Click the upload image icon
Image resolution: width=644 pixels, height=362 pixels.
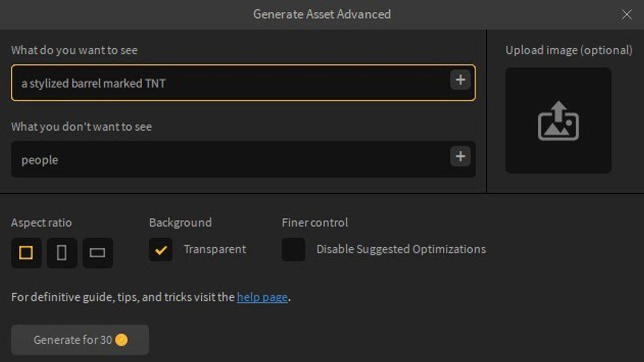coord(558,121)
